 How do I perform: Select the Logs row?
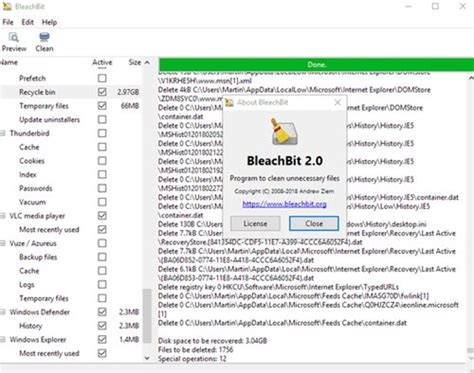[x=71, y=284]
